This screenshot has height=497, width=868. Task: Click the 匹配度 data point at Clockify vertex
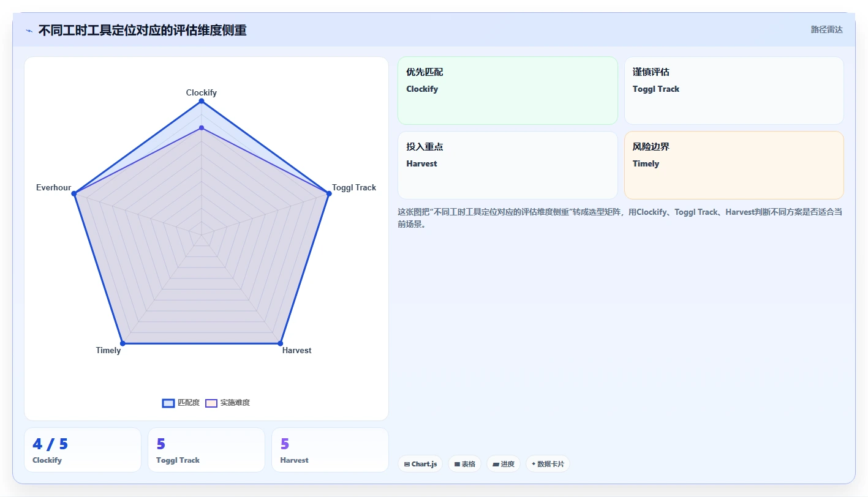(x=202, y=101)
